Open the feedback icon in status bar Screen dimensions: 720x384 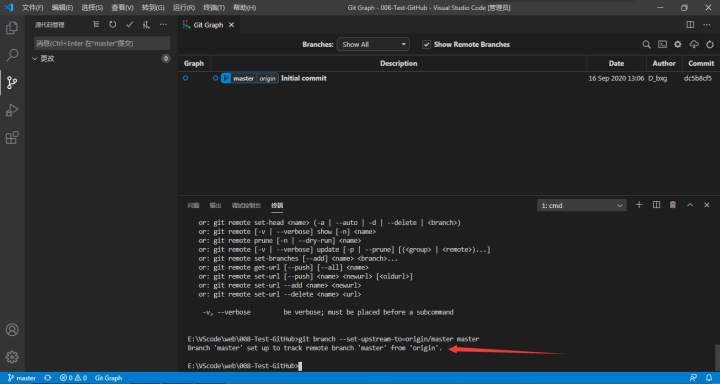tap(693, 378)
